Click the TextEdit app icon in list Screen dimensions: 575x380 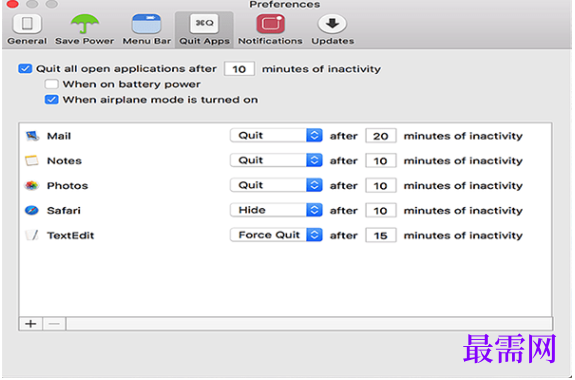[32, 235]
